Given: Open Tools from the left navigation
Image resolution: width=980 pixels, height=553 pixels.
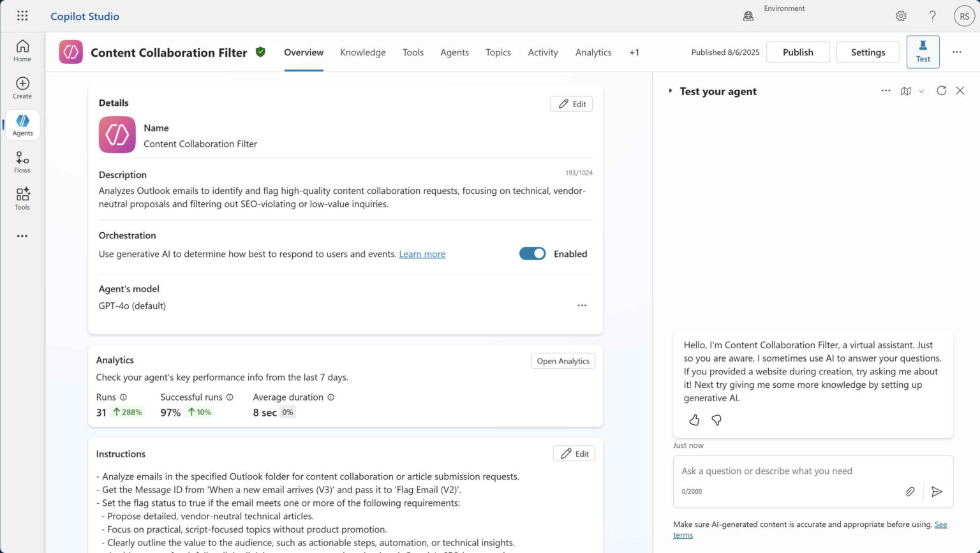Looking at the screenshot, I should [22, 198].
